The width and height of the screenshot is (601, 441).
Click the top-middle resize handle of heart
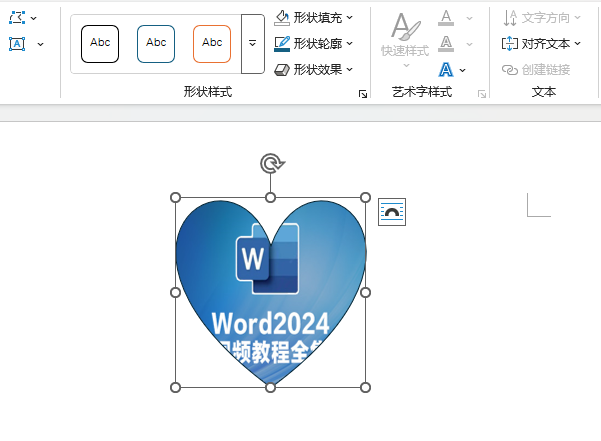pyautogui.click(x=270, y=197)
